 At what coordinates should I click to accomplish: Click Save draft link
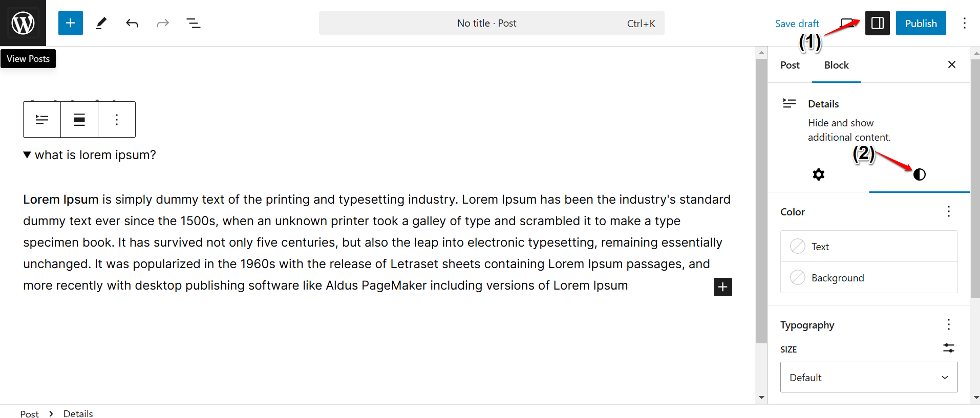pos(797,24)
